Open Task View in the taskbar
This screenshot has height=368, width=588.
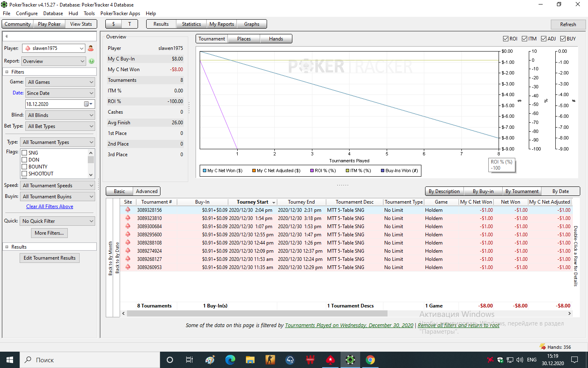click(189, 360)
